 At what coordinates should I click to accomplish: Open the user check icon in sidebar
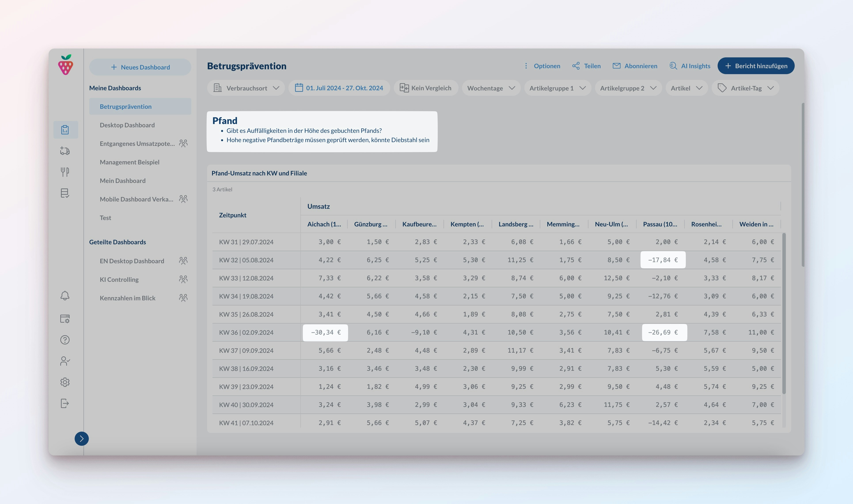pos(65,361)
